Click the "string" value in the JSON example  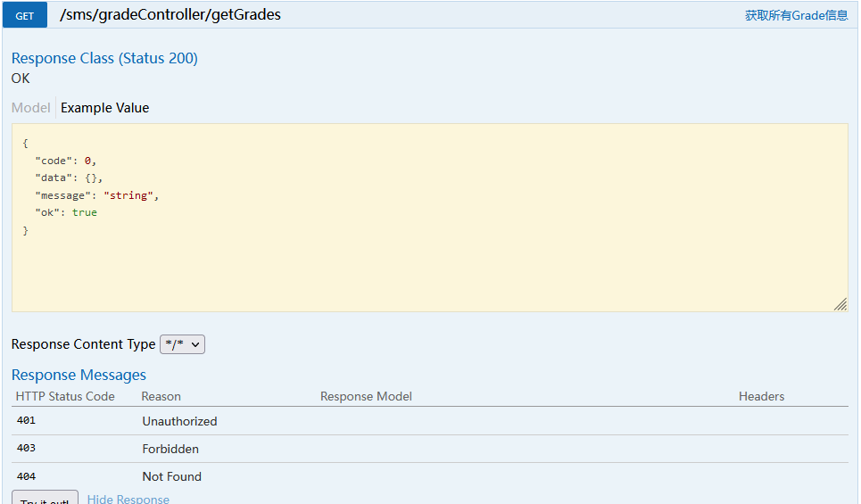[x=128, y=195]
